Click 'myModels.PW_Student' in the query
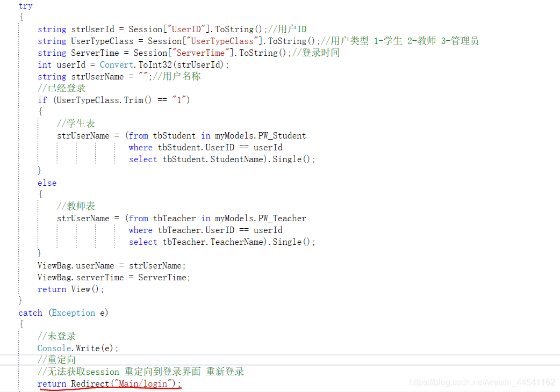The image size is (560, 392). (x=260, y=135)
